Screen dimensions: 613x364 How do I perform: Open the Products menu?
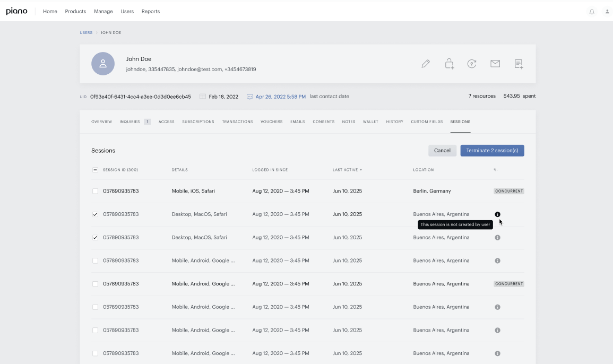[x=75, y=11]
